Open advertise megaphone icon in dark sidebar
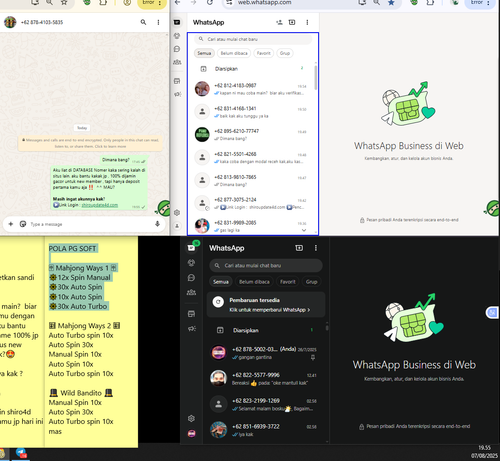 (191, 329)
